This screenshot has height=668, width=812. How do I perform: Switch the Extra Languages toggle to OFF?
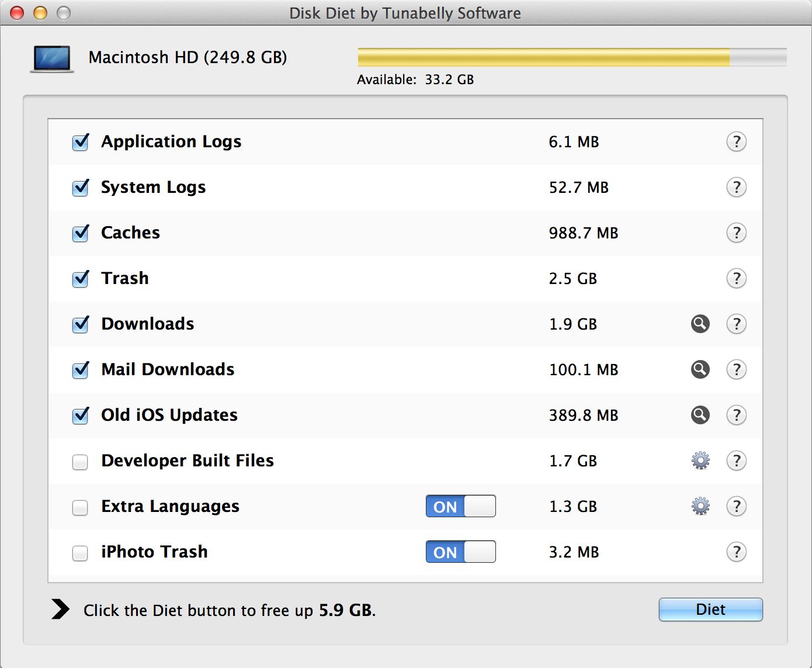[461, 506]
